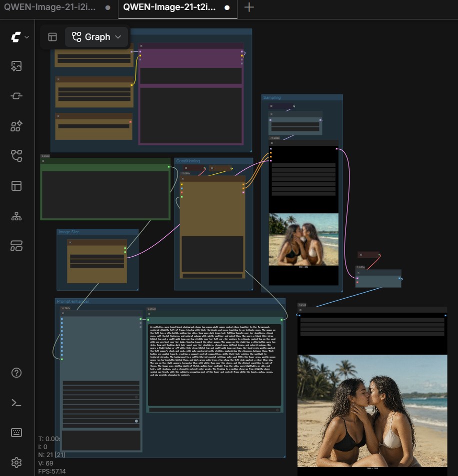The width and height of the screenshot is (458, 476).
Task: Collapse the output image node showing 1.013s
Action: click(300, 310)
